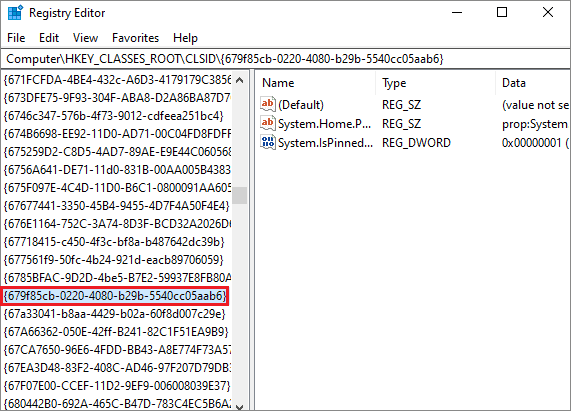This screenshot has width=571, height=411.
Task: Select key {67A66362-050E-42ff-B241-82C1F51EA9B9}
Action: (116, 332)
